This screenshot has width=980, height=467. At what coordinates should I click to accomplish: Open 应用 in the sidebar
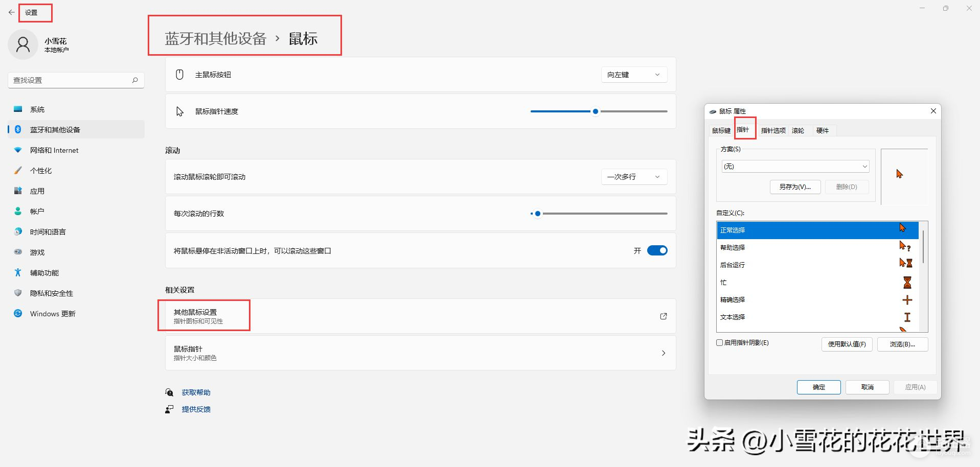(76, 191)
